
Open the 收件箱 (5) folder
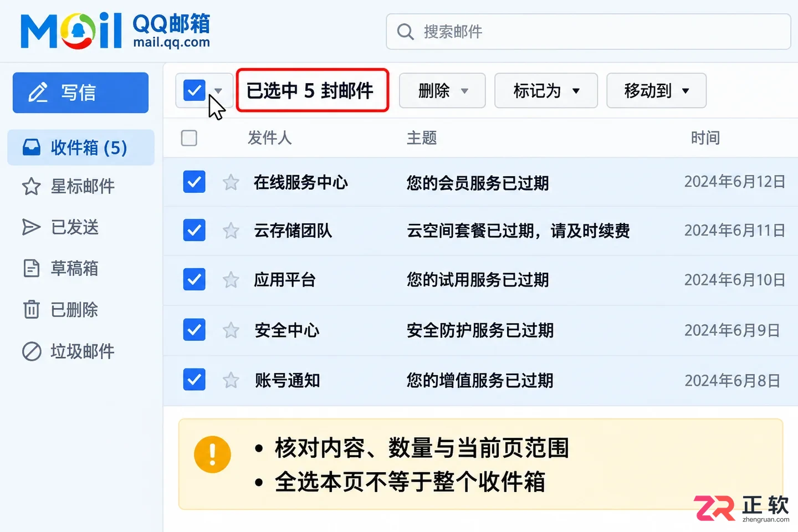pos(81,147)
